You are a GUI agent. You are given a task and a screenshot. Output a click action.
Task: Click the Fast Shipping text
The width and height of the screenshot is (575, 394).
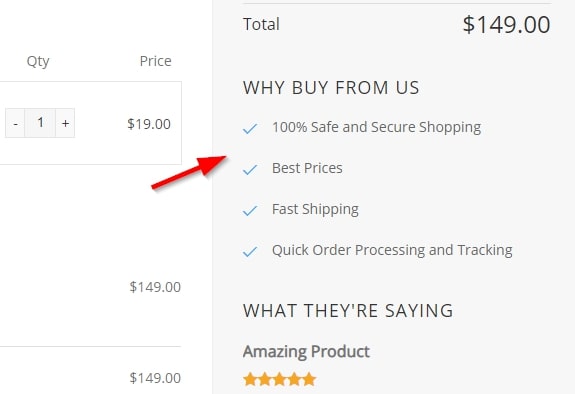click(x=315, y=209)
